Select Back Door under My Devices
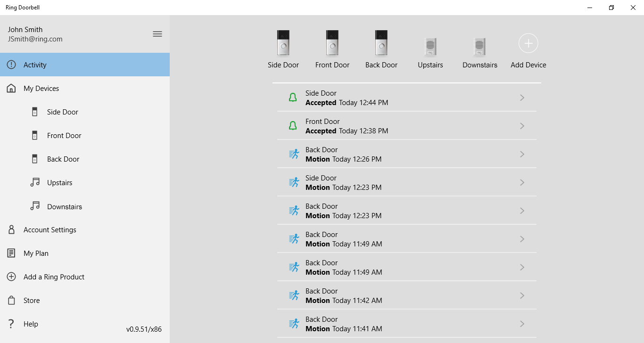Viewport: 644px width, 343px height. tap(85, 159)
